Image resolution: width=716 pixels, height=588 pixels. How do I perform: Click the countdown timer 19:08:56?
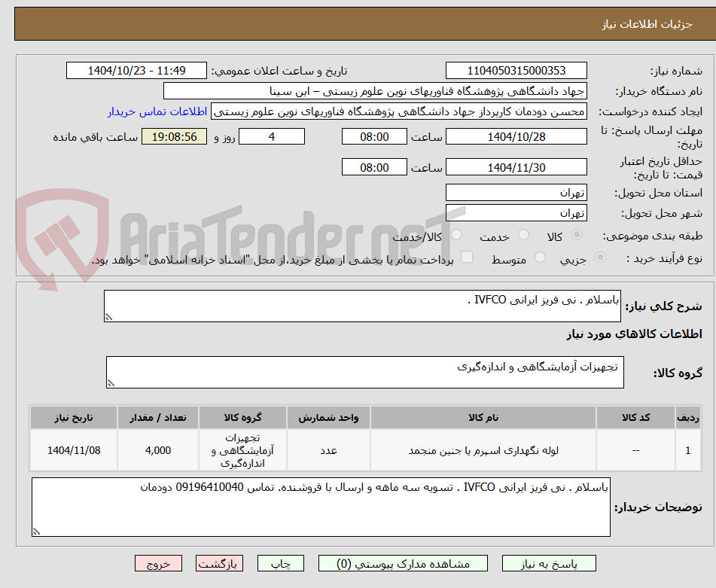point(175,136)
